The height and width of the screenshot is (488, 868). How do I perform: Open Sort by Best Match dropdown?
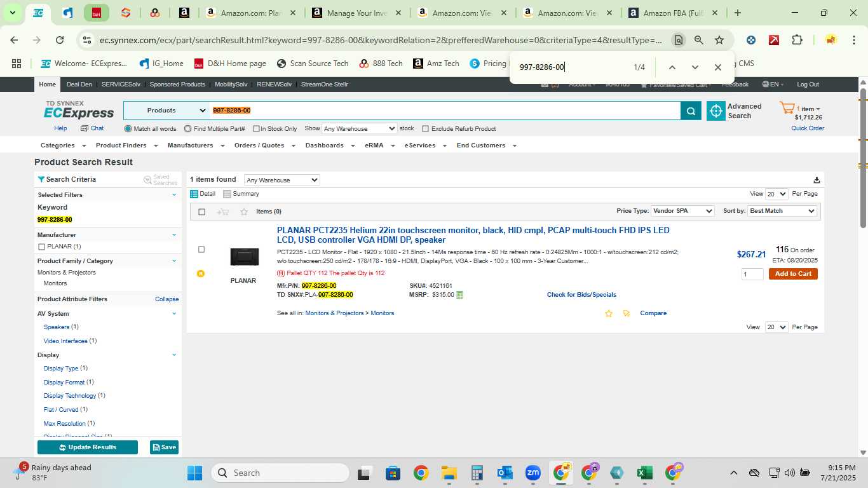pos(782,211)
